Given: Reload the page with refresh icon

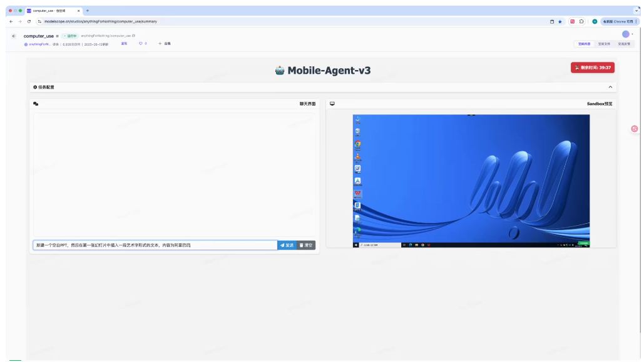Looking at the screenshot, I should (29, 21).
